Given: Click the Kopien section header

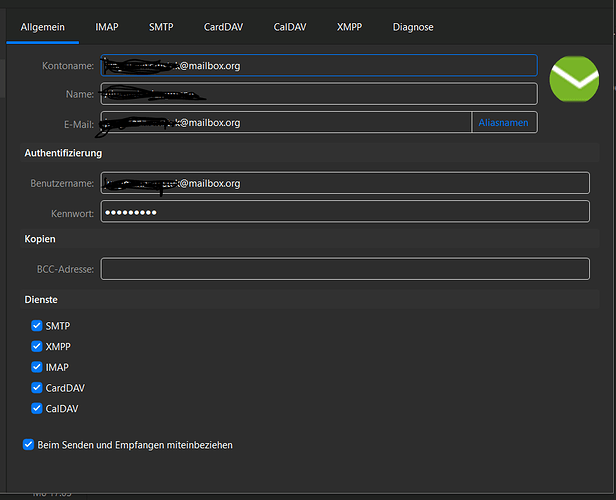Looking at the screenshot, I should 310,239.
